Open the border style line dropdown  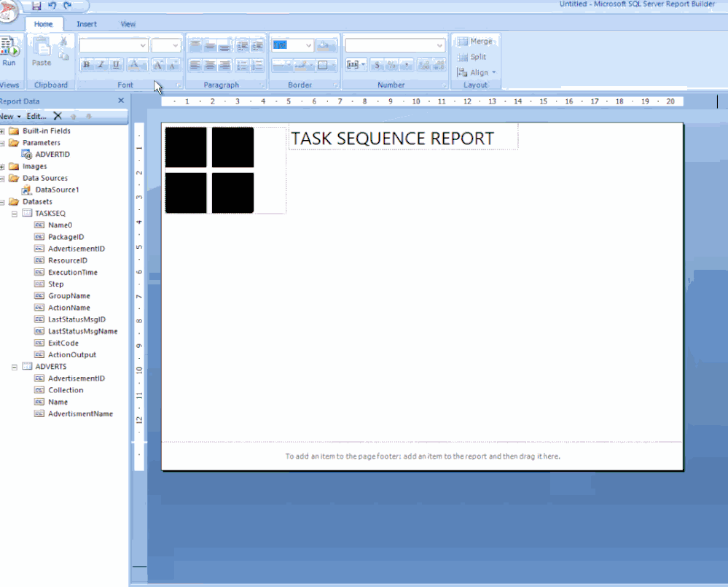(x=282, y=65)
